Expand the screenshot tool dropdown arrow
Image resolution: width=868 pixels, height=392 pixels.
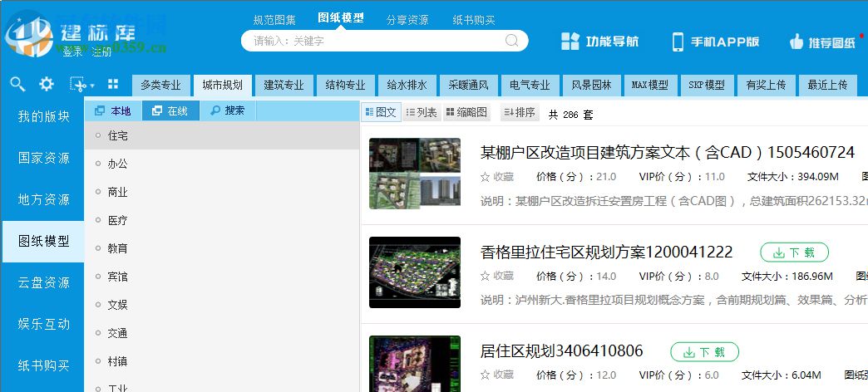pos(92,86)
